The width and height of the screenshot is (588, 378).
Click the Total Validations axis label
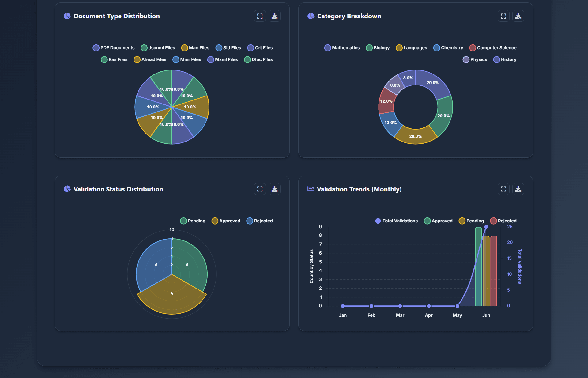point(520,266)
